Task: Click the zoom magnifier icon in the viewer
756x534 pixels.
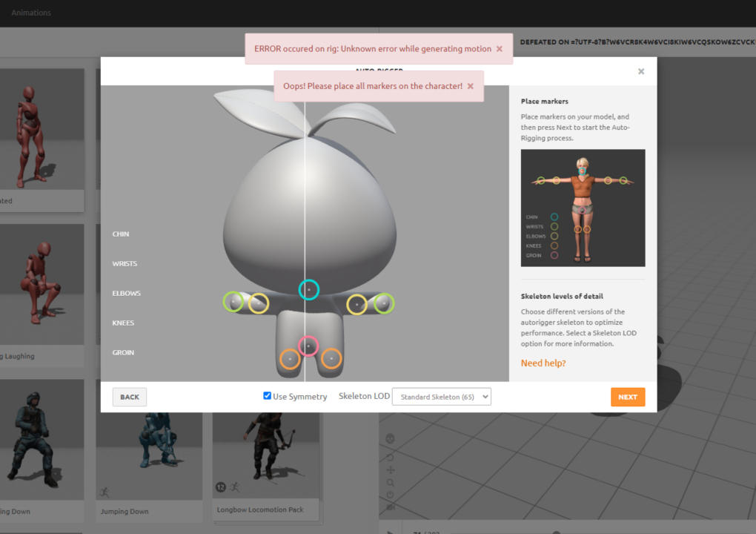Action: click(x=390, y=482)
